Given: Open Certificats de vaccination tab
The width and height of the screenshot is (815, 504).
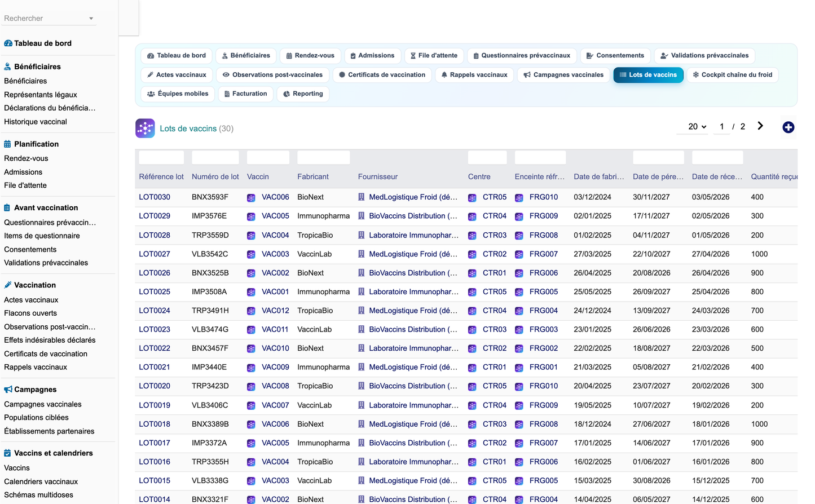Looking at the screenshot, I should 382,75.
